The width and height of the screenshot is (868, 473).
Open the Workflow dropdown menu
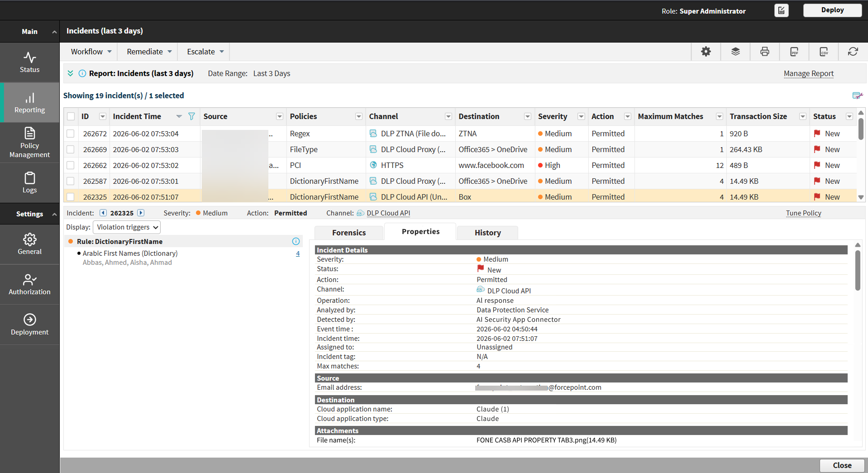tap(91, 52)
